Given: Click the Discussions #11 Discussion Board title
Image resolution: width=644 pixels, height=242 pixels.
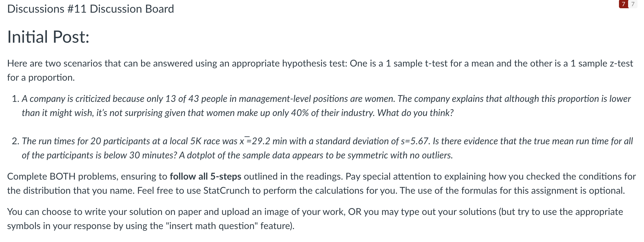Looking at the screenshot, I should coord(90,9).
